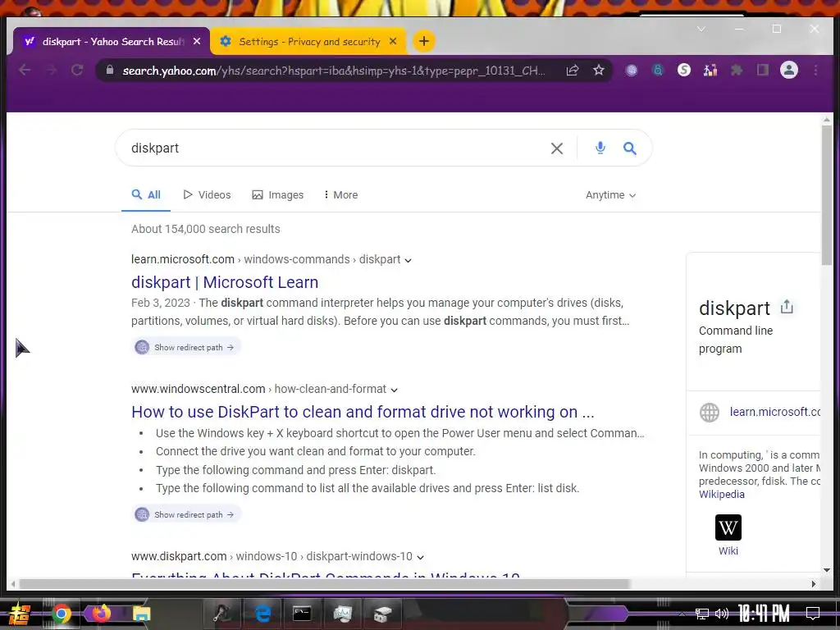
Task: Open the Chrome profile avatar
Action: coord(789,71)
